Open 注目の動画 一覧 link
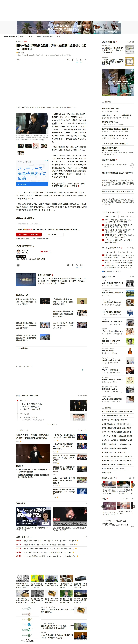Screen dimensions: 138x644 (x=86, y=503)
